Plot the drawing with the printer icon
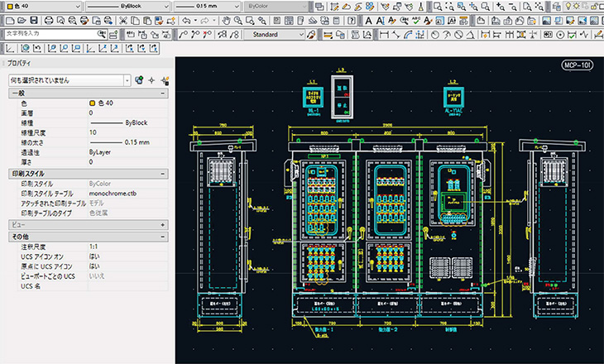Screen dimensions: 604x364 click(x=49, y=21)
